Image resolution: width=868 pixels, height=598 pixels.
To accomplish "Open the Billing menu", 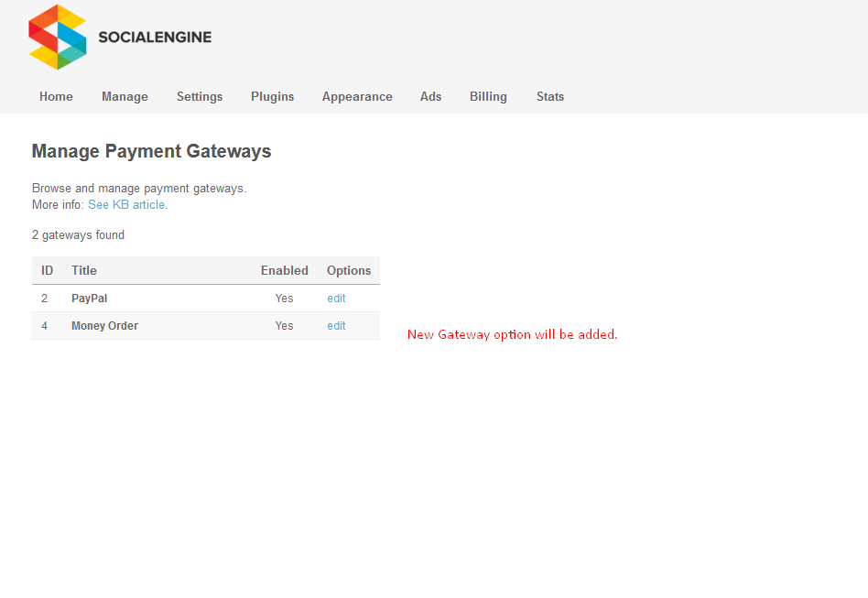I will point(488,96).
